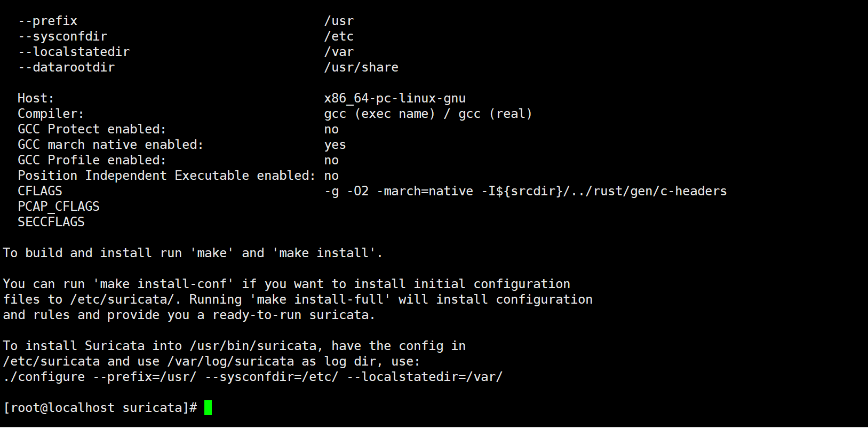Click the -march=native flag in CFLAGS

coord(425,191)
